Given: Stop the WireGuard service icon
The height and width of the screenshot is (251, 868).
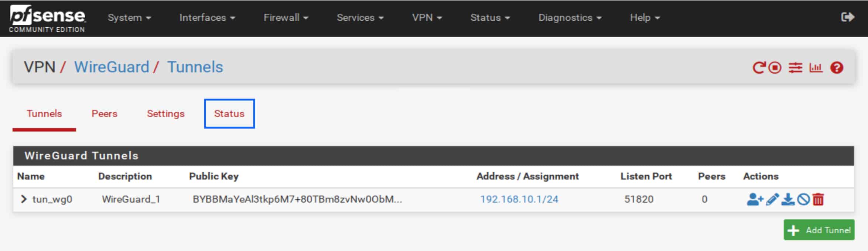Looking at the screenshot, I should click(x=775, y=68).
